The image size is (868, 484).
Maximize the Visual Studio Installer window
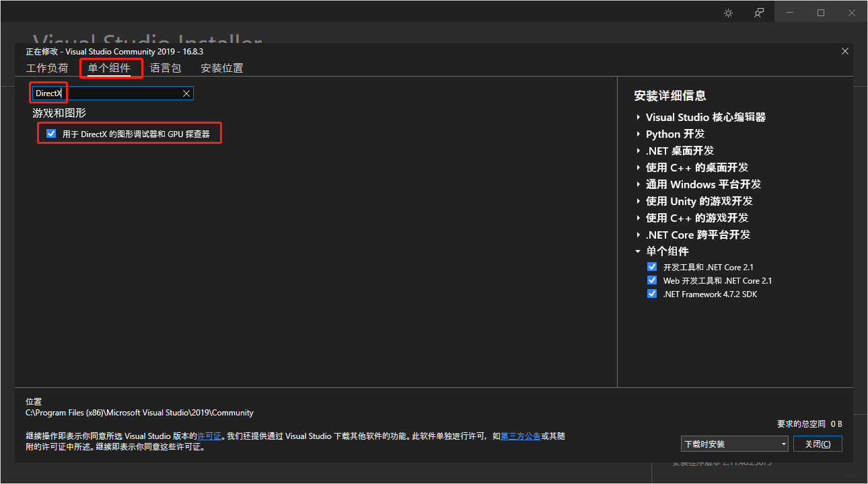tap(821, 13)
